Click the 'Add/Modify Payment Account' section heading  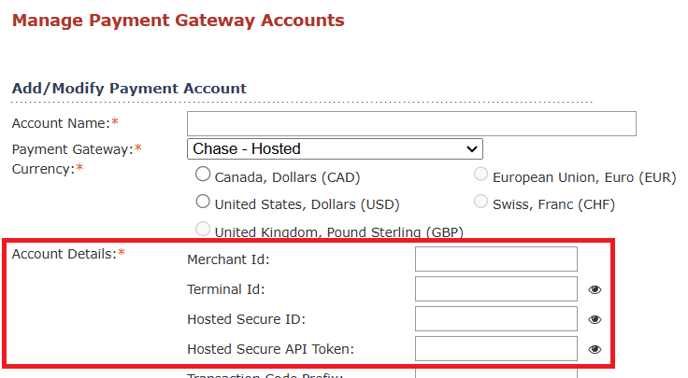pyautogui.click(x=129, y=88)
